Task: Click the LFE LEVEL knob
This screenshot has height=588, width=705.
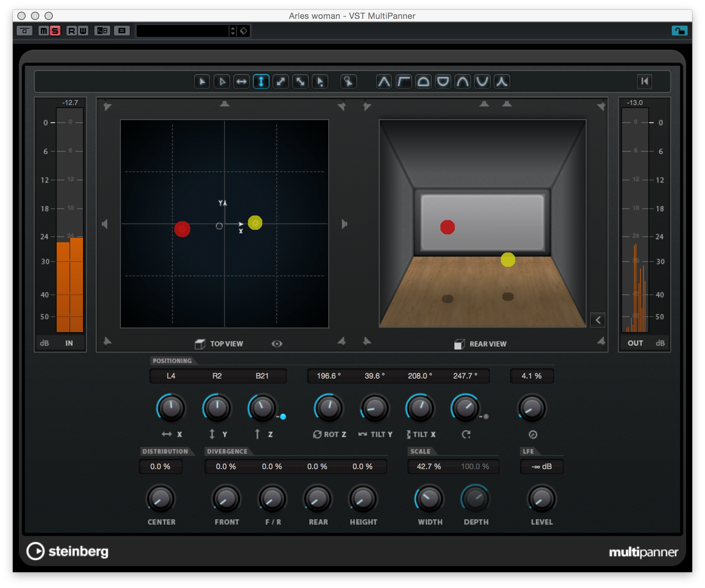Action: 542,499
